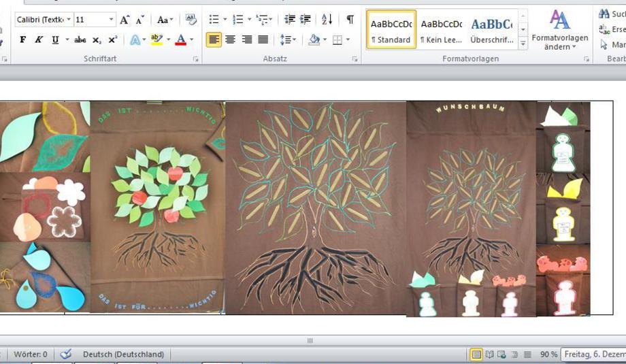Toggle strikethrough text formatting

(80, 40)
